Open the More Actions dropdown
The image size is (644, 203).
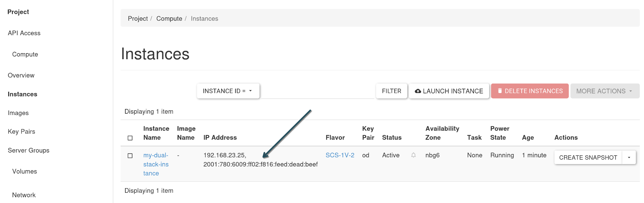(x=605, y=91)
